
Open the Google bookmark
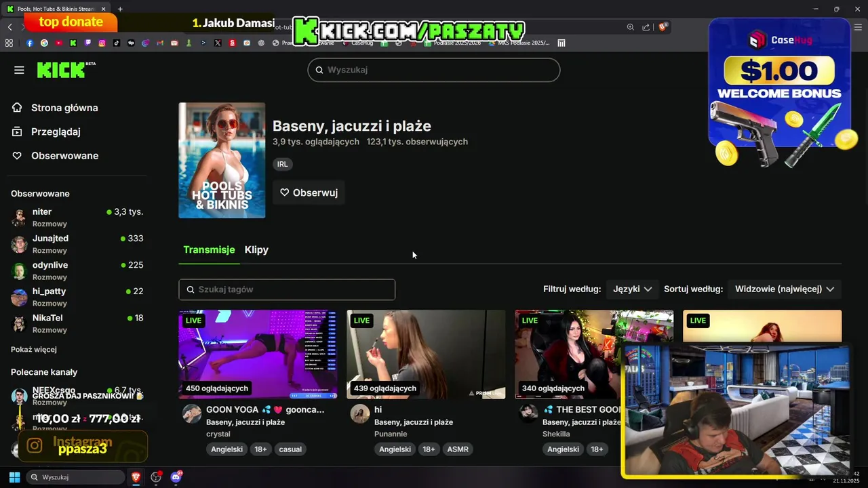click(44, 43)
